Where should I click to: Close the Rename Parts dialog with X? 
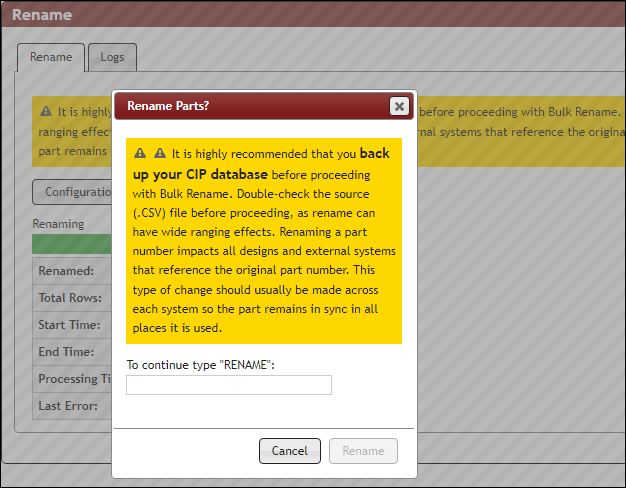pos(399,106)
